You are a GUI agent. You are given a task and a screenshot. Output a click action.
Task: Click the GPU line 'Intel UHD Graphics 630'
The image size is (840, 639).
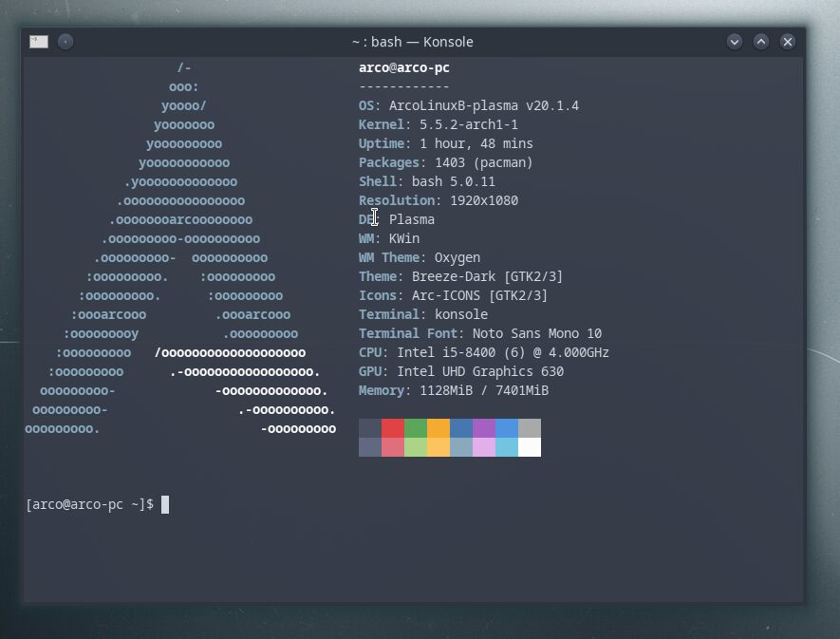click(480, 371)
